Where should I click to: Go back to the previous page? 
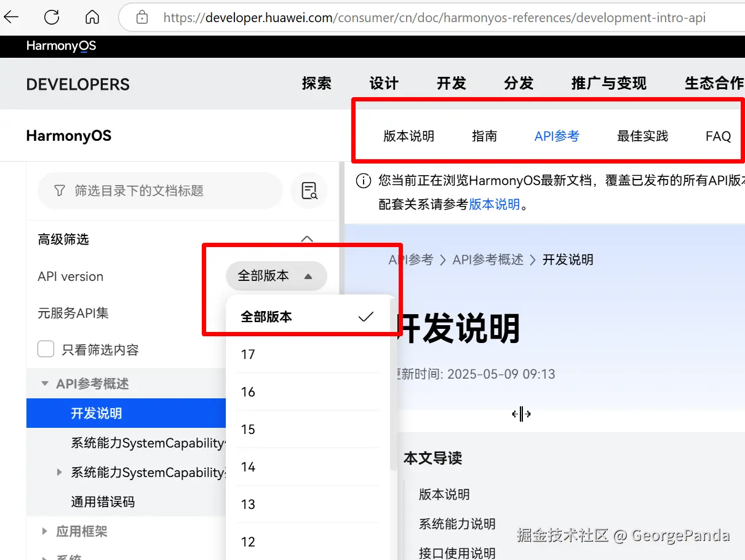(x=11, y=17)
